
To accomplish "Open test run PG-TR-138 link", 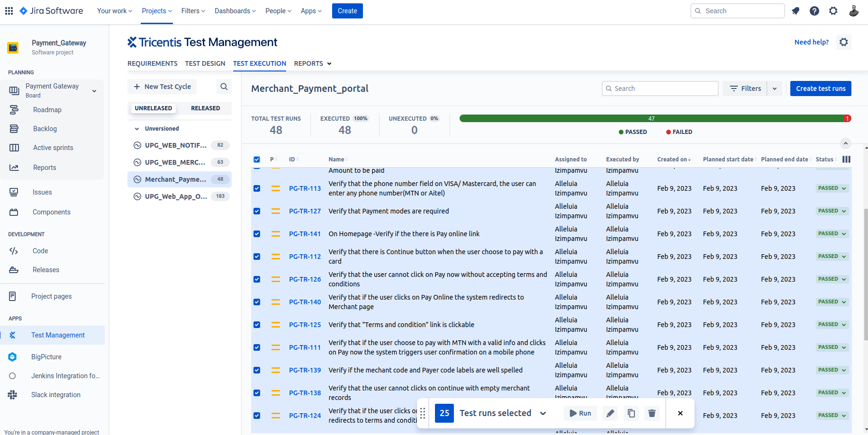I will coord(305,393).
